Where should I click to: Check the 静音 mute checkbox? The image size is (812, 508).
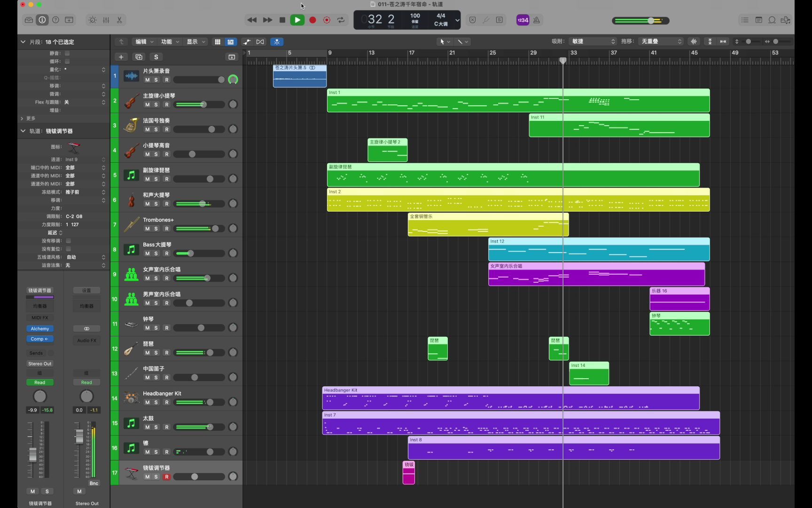click(67, 53)
